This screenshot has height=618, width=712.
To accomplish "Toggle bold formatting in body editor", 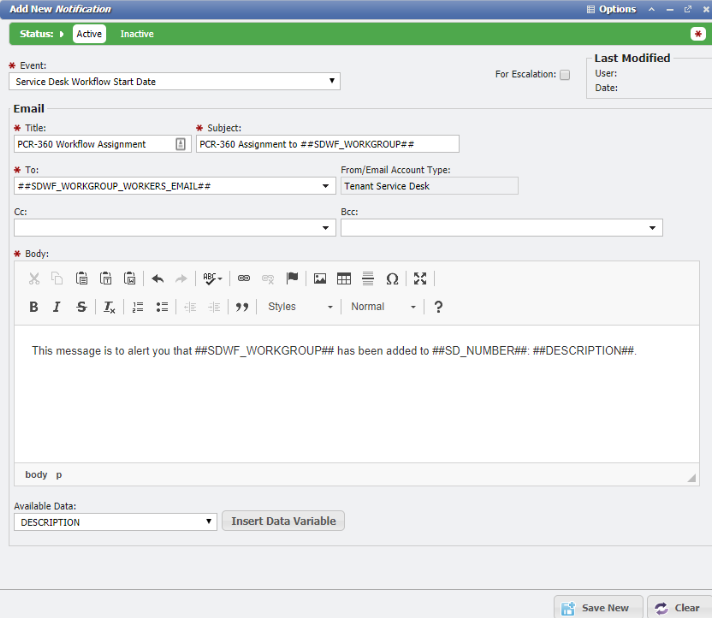I will 34,307.
